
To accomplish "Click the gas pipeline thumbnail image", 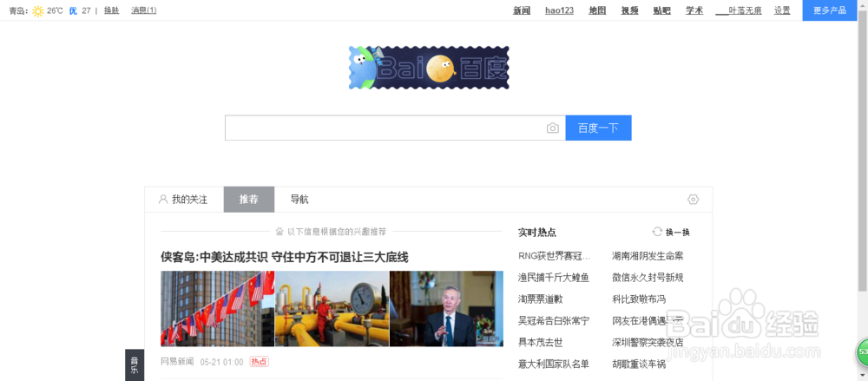I will (332, 308).
